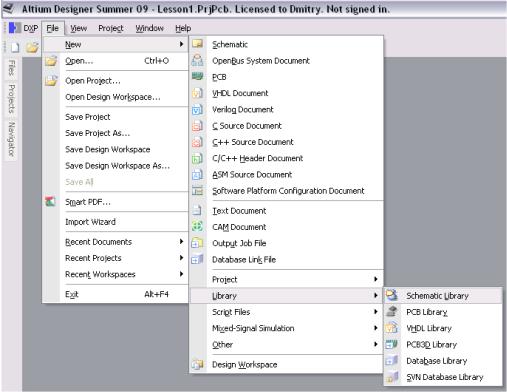Open the Projects side panel tab
Viewport: 507px width, 392px height.
(x=11, y=99)
